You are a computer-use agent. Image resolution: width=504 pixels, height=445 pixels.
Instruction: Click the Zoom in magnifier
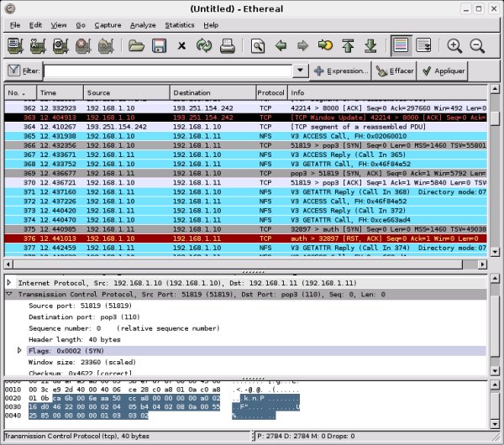[454, 46]
